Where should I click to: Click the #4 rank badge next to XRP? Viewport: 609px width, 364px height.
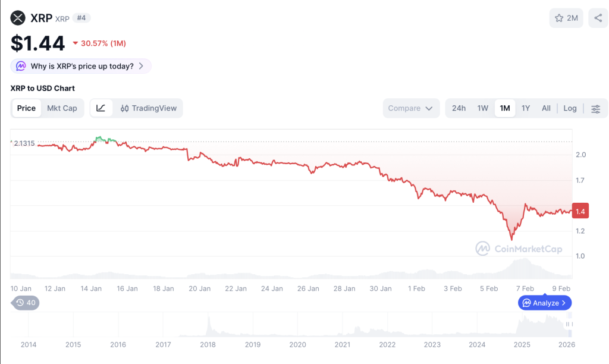[81, 17]
